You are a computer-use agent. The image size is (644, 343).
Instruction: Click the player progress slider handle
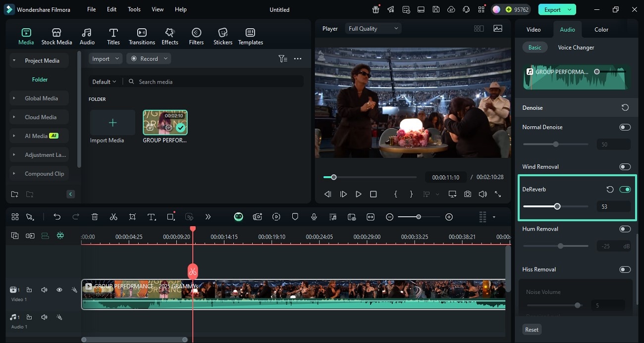[334, 177]
